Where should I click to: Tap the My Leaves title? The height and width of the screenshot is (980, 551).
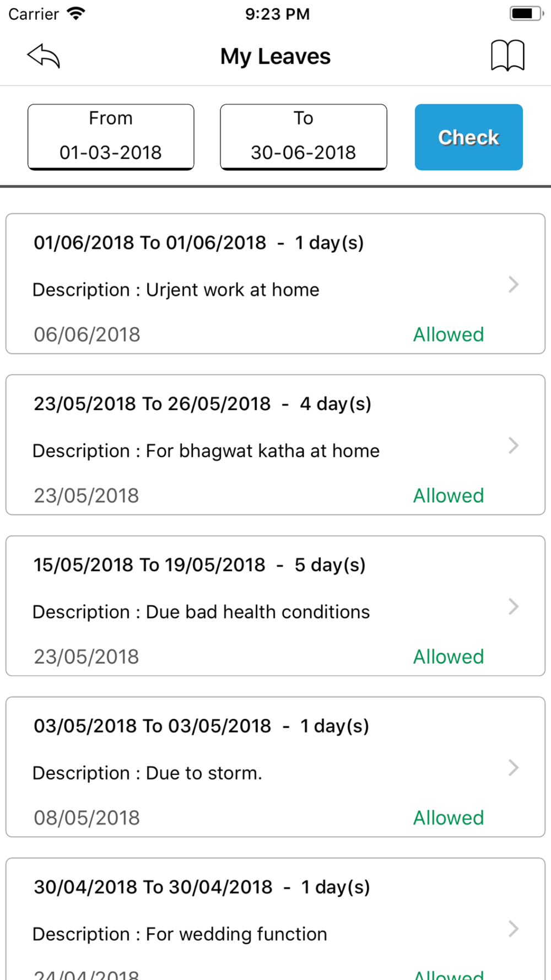point(275,57)
